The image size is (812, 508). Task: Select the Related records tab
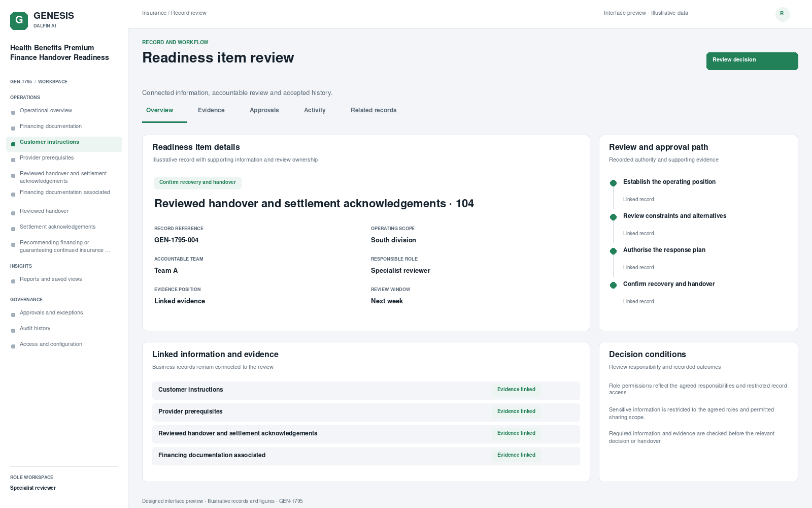point(374,110)
